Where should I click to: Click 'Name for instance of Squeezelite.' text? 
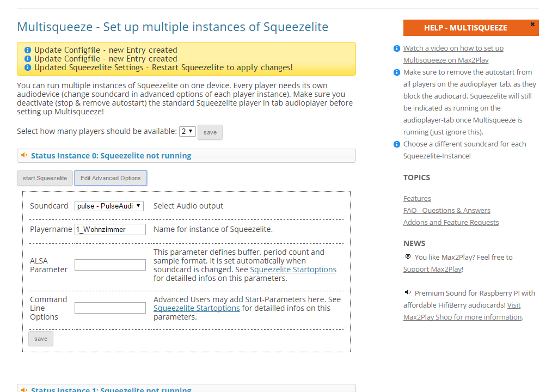coord(213,229)
